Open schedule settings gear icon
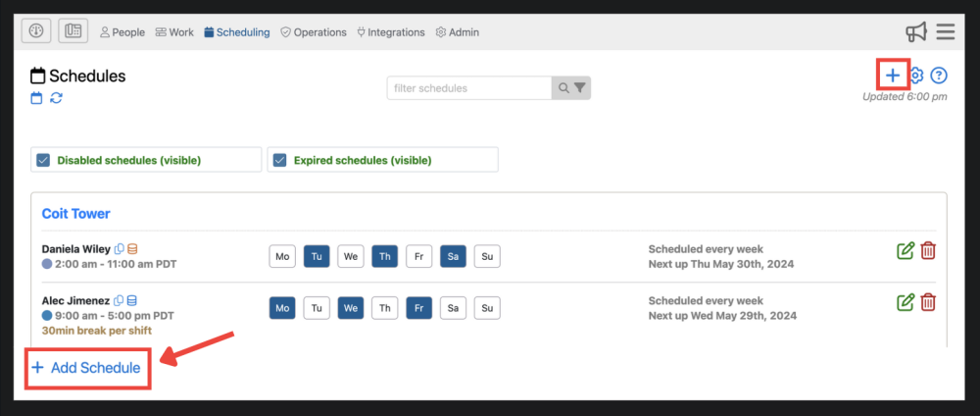The width and height of the screenshot is (980, 416). [x=917, y=76]
